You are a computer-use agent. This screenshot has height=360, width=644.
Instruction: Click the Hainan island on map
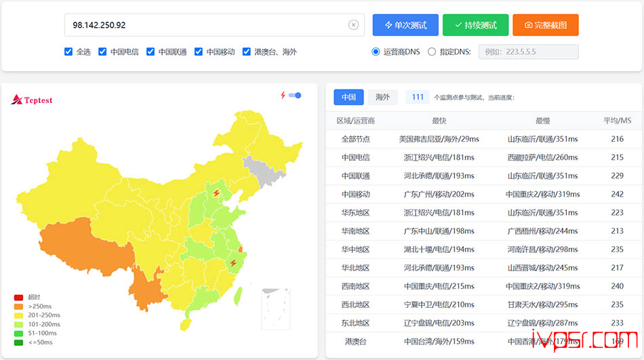186,325
